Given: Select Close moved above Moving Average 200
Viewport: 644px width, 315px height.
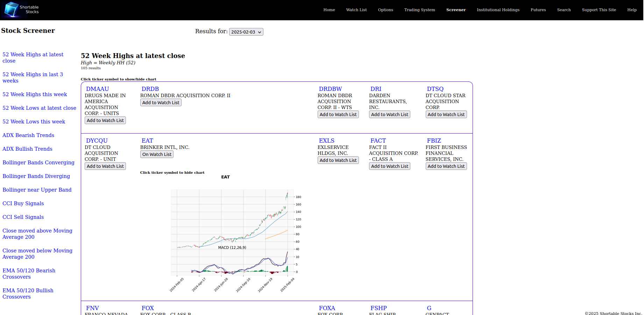Looking at the screenshot, I should click(x=37, y=234).
